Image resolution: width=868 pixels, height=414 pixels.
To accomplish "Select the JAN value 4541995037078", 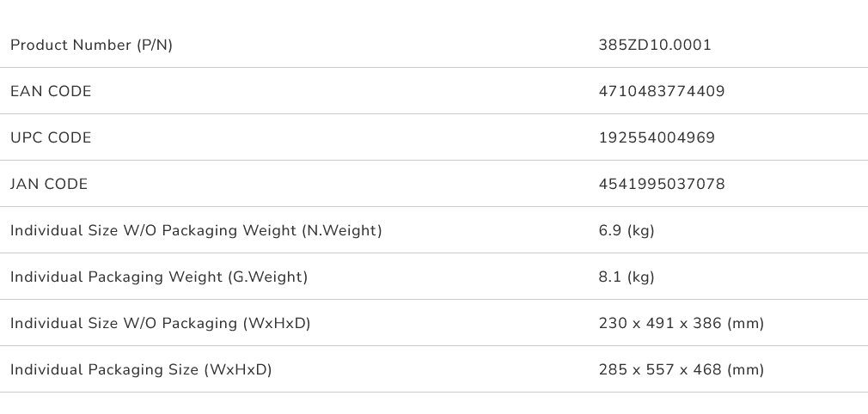I will 661,185.
